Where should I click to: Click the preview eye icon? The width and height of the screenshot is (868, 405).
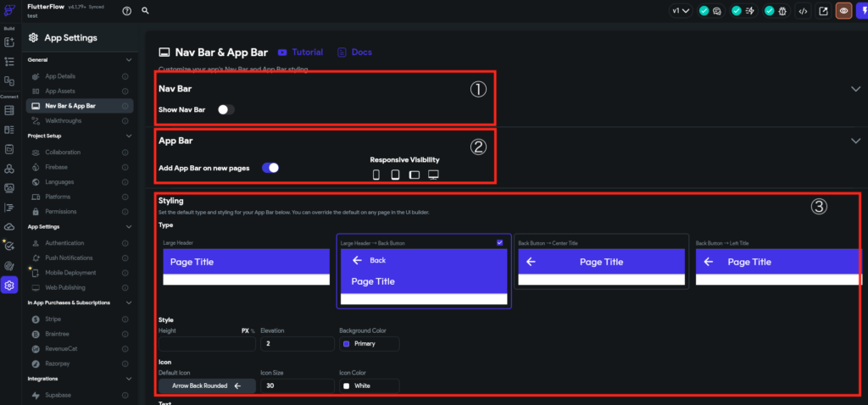click(x=843, y=11)
